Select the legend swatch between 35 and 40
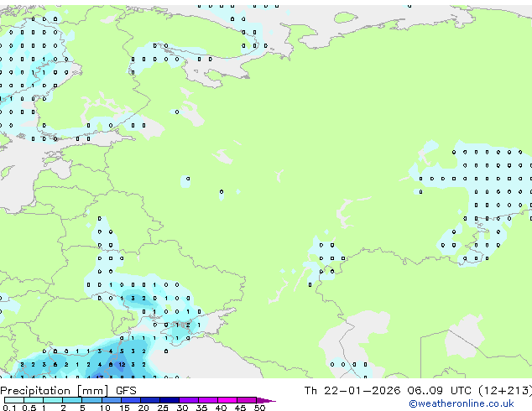The image size is (532, 411). 208,400
